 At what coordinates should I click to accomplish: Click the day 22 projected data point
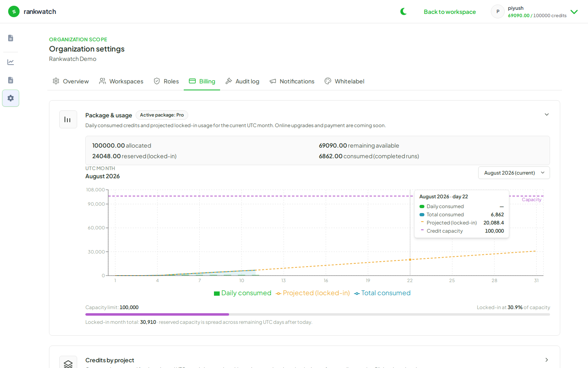[410, 260]
